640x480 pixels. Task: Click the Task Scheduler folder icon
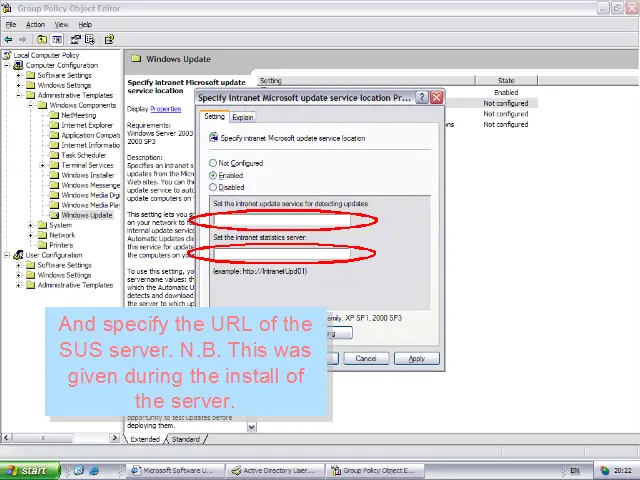pyautogui.click(x=54, y=155)
